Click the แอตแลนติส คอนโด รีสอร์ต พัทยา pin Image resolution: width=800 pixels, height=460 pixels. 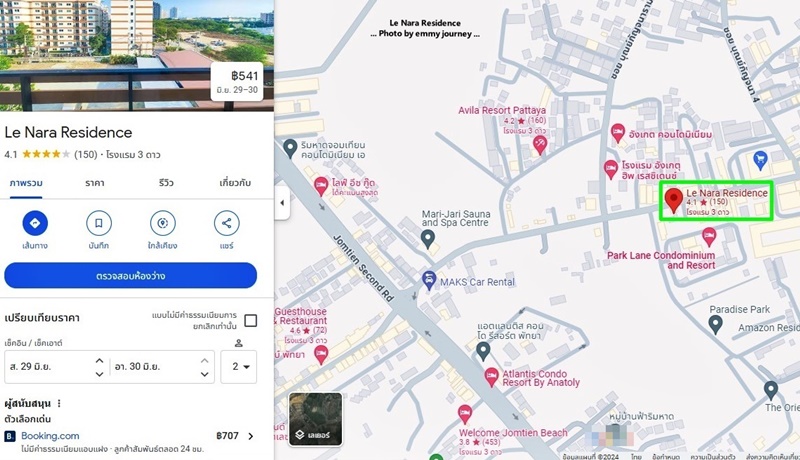click(x=483, y=351)
